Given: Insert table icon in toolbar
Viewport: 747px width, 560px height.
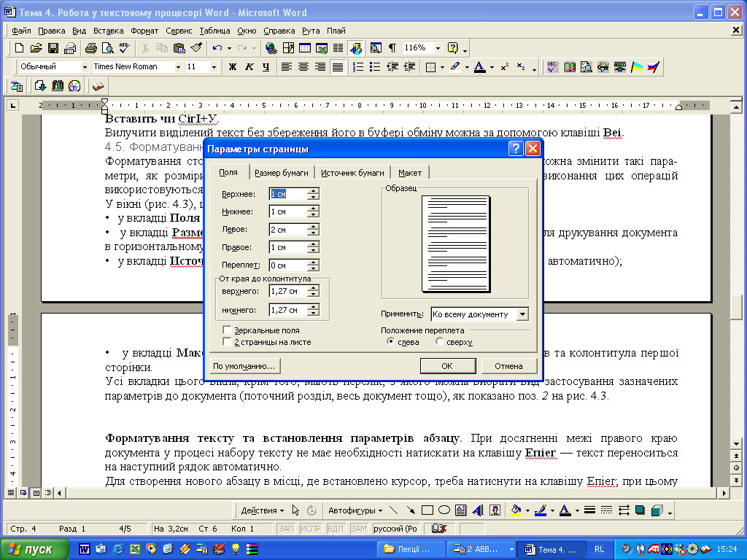Looking at the screenshot, I should coord(305,48).
